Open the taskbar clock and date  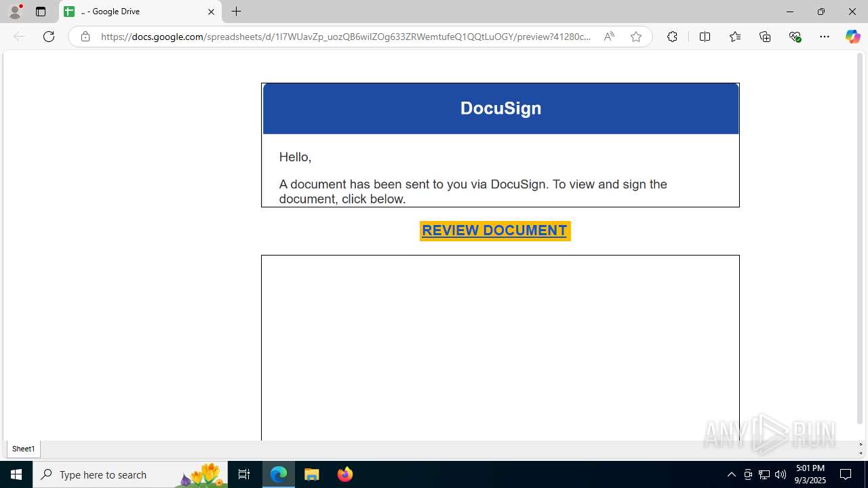pos(810,474)
